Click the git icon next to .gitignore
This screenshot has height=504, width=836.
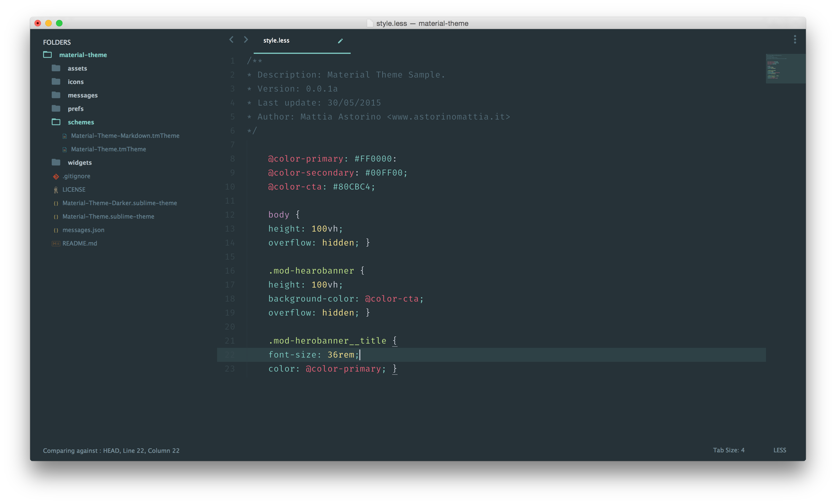56,176
